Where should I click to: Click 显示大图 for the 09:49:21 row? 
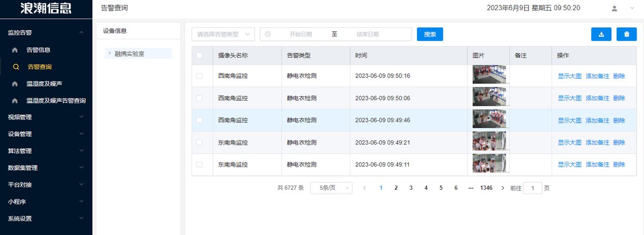569,143
